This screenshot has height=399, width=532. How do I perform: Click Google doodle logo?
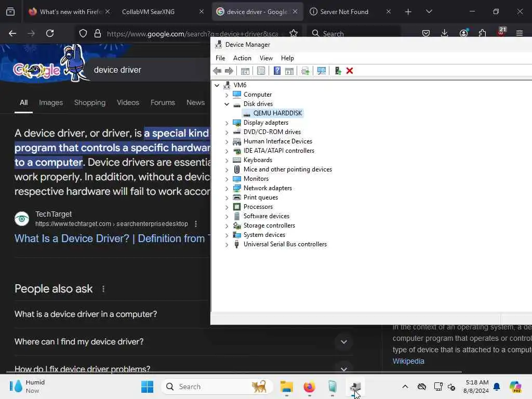point(51,64)
